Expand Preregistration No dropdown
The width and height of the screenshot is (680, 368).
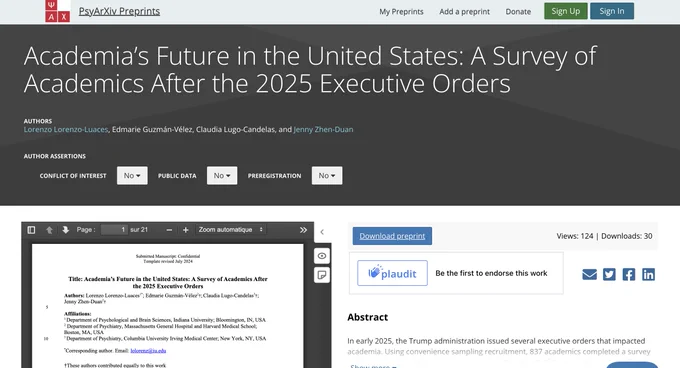pos(327,176)
